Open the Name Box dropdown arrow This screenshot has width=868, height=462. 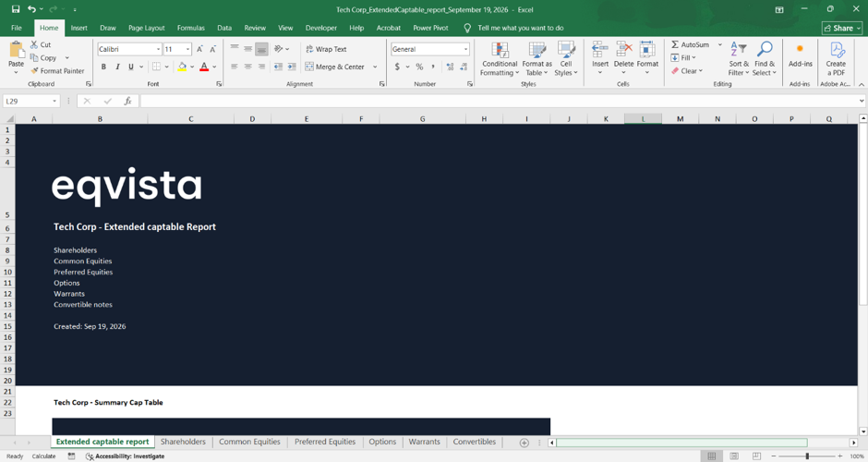click(54, 102)
